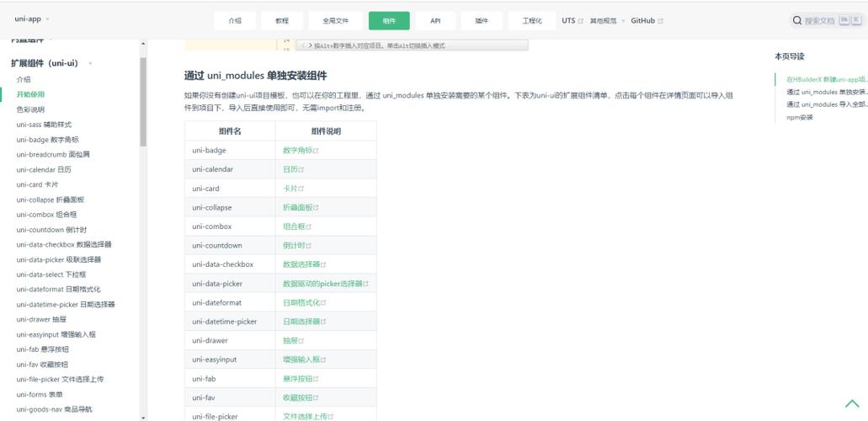
Task: Click the sidebar scrollbar up arrow
Action: [143, 44]
